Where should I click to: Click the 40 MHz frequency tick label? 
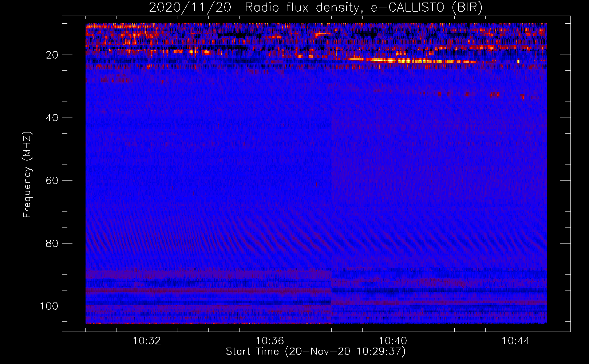pos(52,118)
